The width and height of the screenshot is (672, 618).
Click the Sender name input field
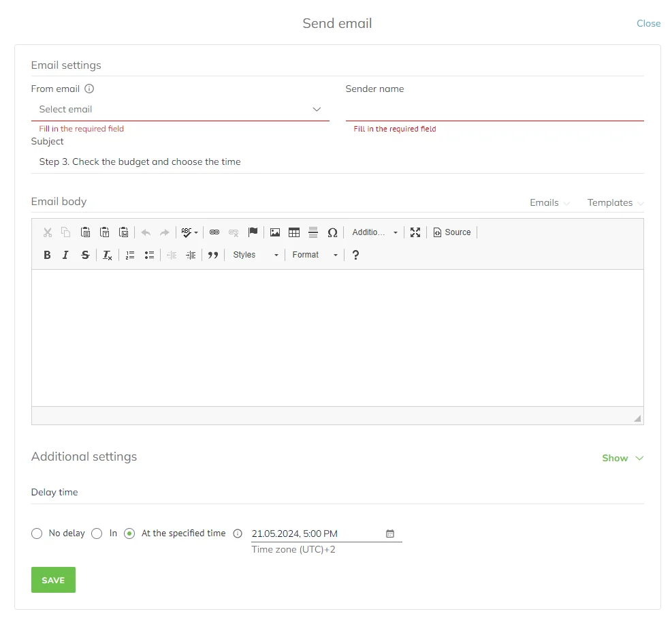click(x=494, y=110)
